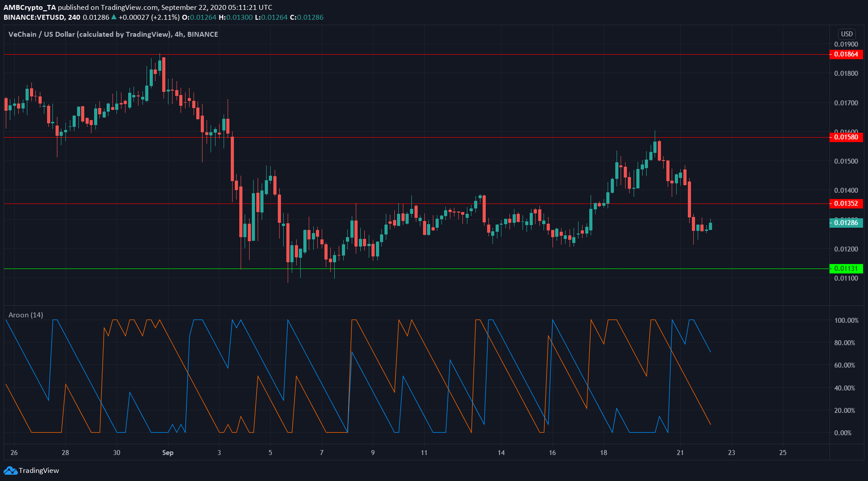Click the 0.00% Aroon scale label
868x481 pixels.
[x=842, y=433]
